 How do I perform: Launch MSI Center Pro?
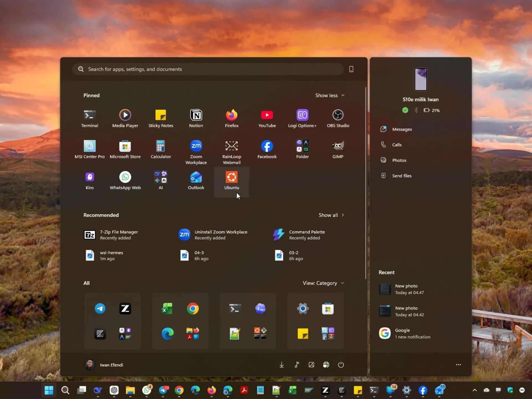89,150
